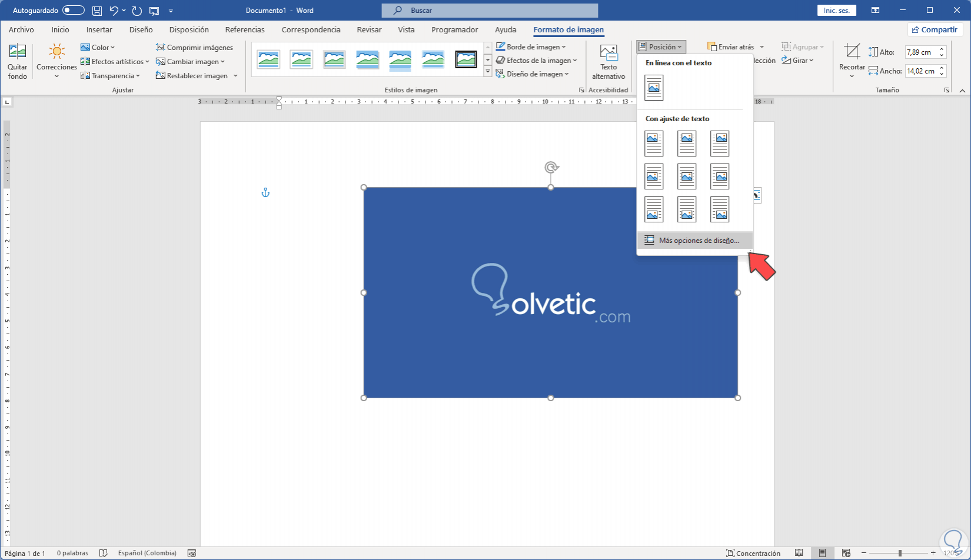The width and height of the screenshot is (971, 560).
Task: Click the Enviar atrás button
Action: pyautogui.click(x=731, y=46)
